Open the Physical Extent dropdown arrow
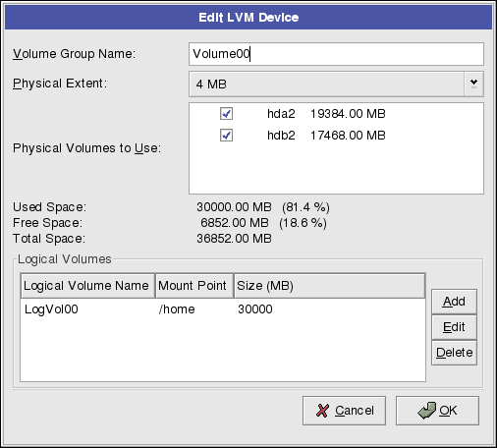This screenshot has height=448, width=497. [x=473, y=84]
